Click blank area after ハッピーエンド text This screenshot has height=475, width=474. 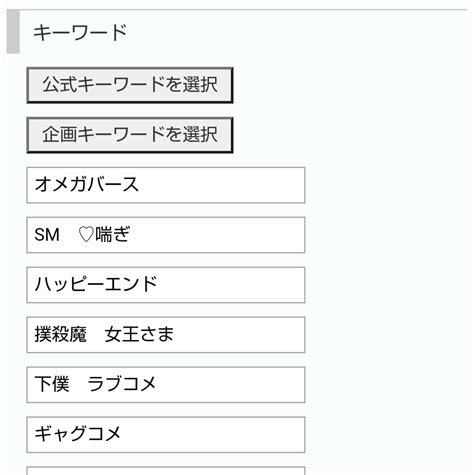(x=230, y=285)
